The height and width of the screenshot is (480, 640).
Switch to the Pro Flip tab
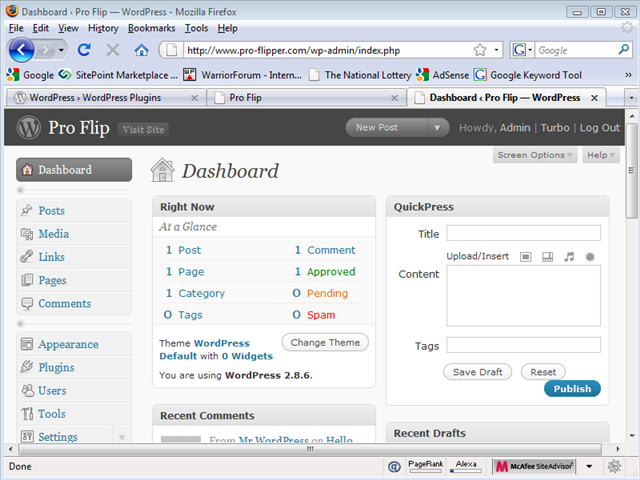click(306, 98)
